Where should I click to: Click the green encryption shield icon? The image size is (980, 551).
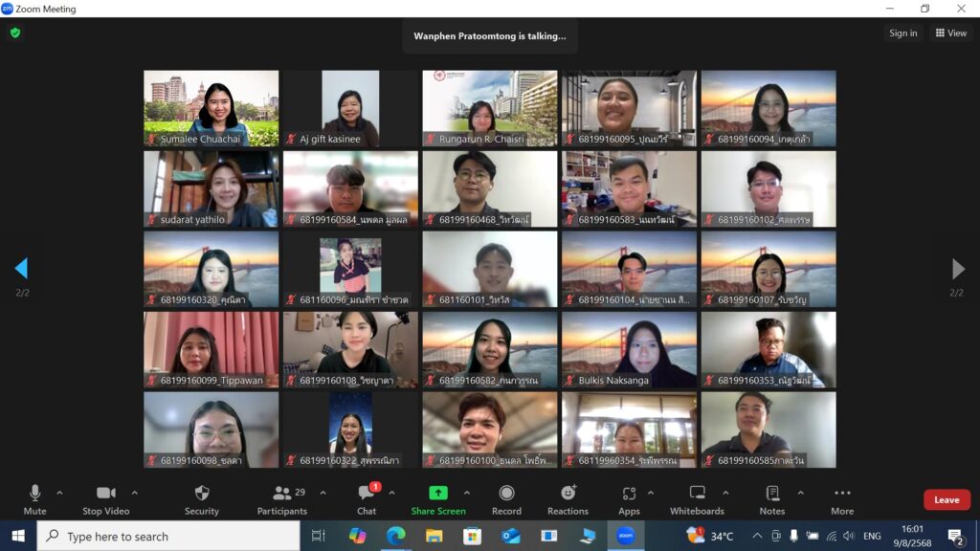[14, 33]
